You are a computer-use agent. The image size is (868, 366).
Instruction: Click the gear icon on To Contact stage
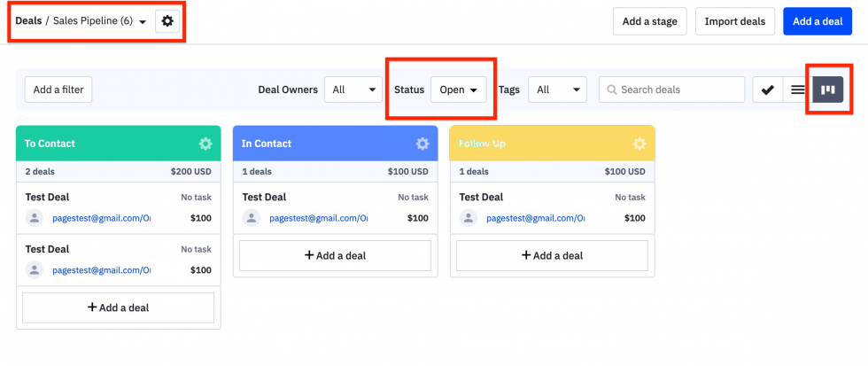click(205, 144)
